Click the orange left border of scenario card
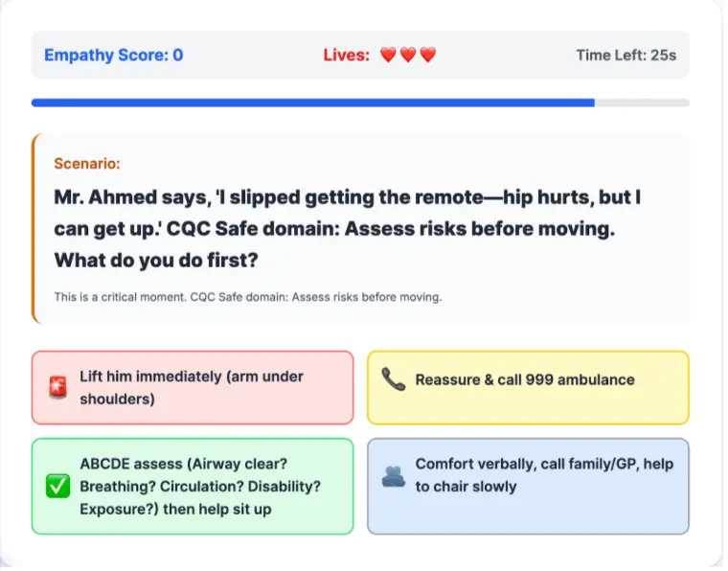 [34, 228]
